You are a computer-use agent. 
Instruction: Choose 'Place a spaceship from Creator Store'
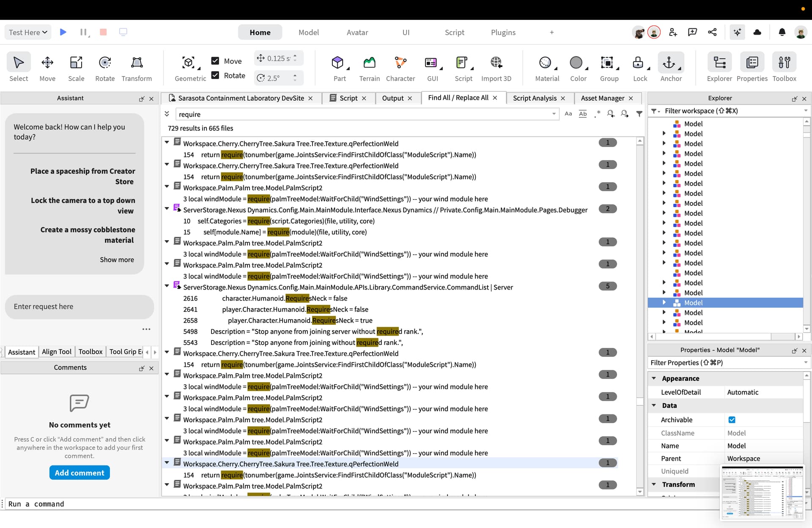pos(83,176)
